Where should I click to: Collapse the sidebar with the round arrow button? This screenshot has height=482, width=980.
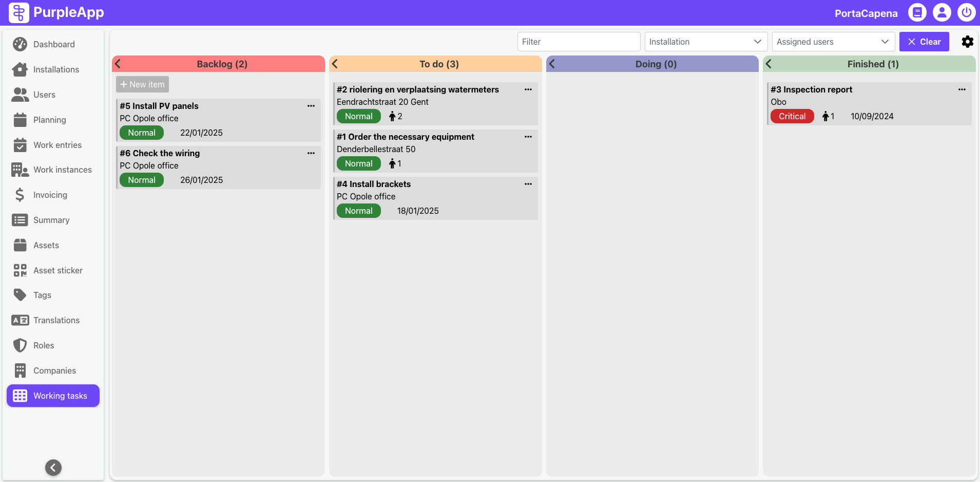pos(53,467)
